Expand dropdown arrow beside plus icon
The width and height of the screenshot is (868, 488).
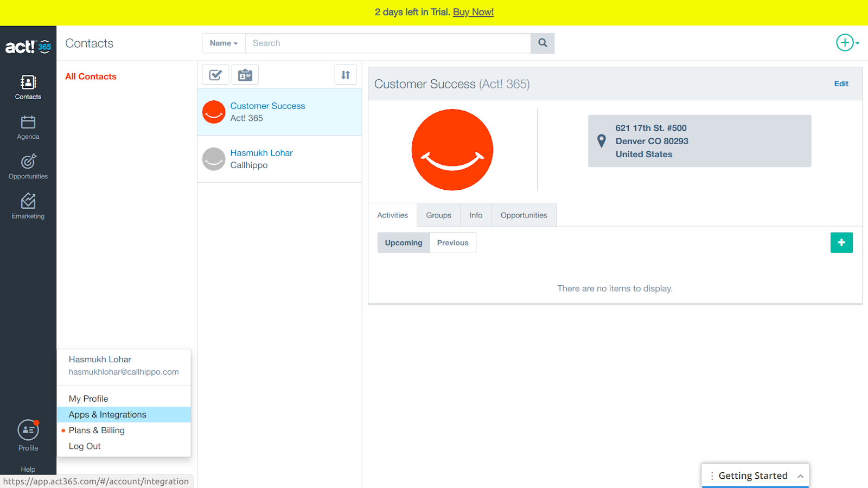coord(858,43)
